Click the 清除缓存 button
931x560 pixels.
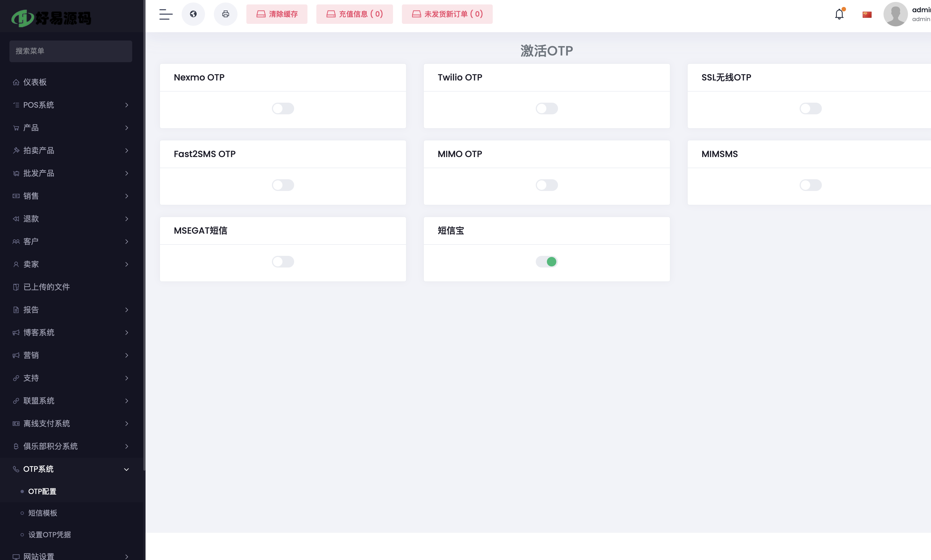click(x=277, y=14)
